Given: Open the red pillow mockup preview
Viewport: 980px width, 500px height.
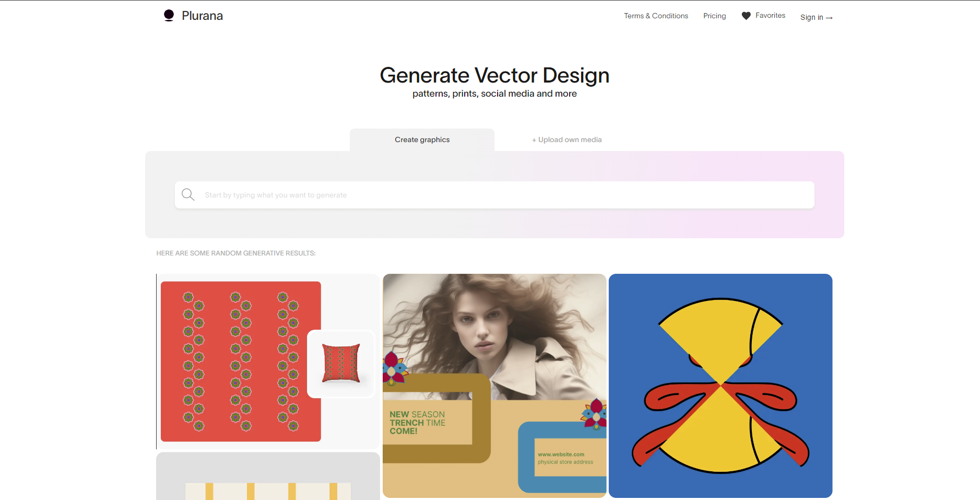Looking at the screenshot, I should tap(341, 364).
